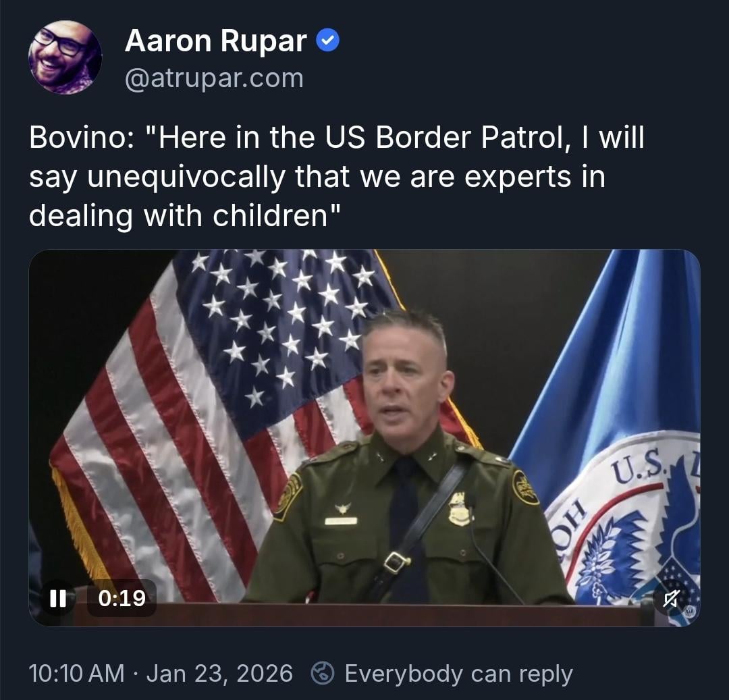Open Aaron Rupar's profile picture
This screenshot has height=700, width=729.
point(65,57)
